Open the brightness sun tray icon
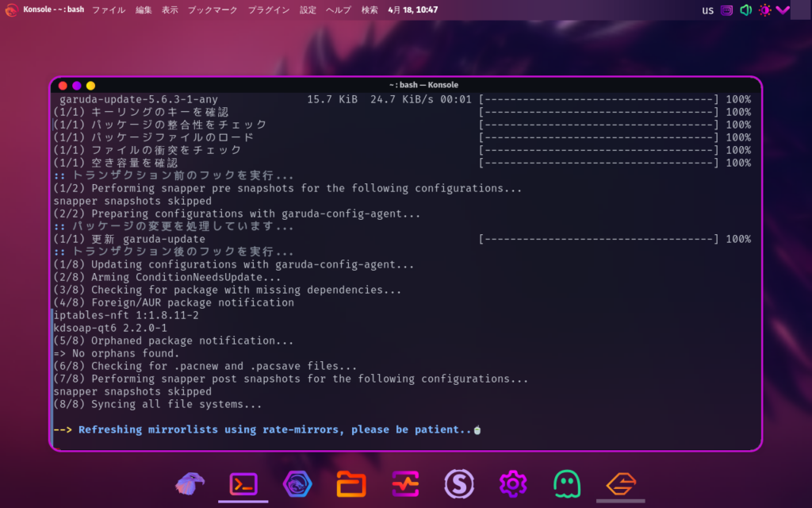The image size is (812, 508). (x=764, y=10)
